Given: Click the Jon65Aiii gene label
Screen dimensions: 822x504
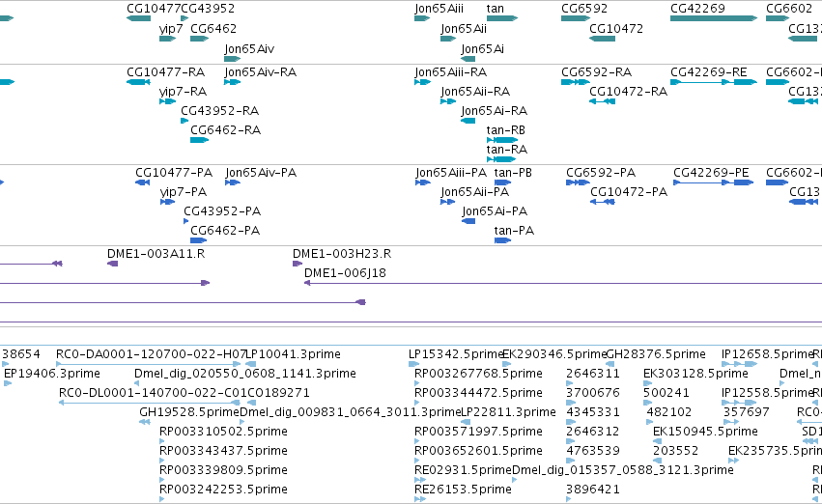Looking at the screenshot, I should pyautogui.click(x=439, y=9).
